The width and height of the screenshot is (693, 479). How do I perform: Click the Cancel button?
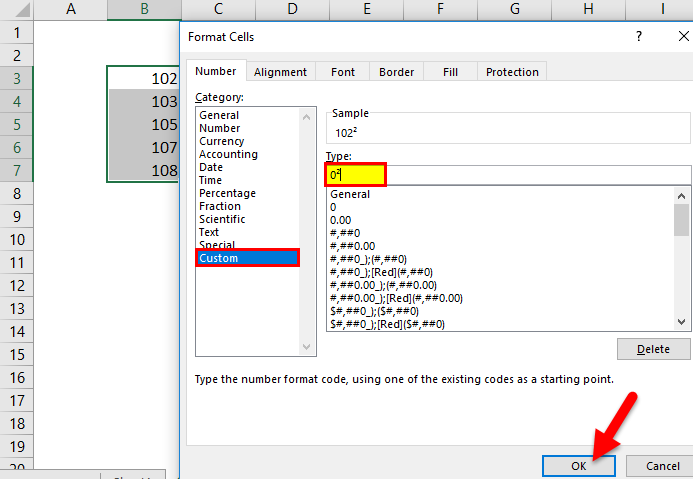pyautogui.click(x=662, y=466)
